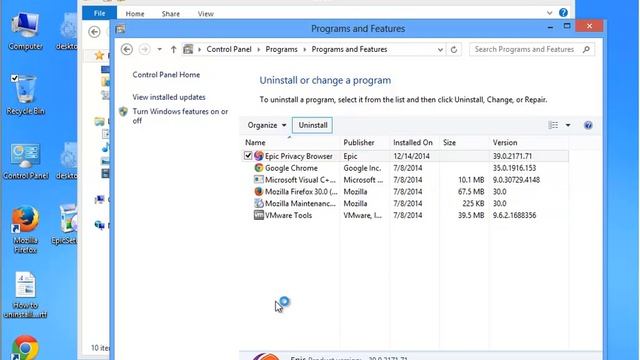Expand the address bar history dropdown
The image size is (640, 360).
point(440,50)
